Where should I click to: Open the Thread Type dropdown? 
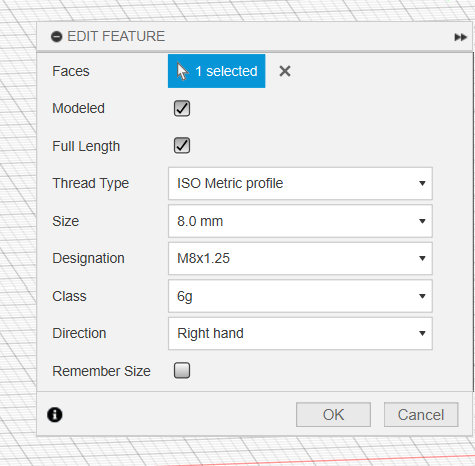(x=300, y=183)
